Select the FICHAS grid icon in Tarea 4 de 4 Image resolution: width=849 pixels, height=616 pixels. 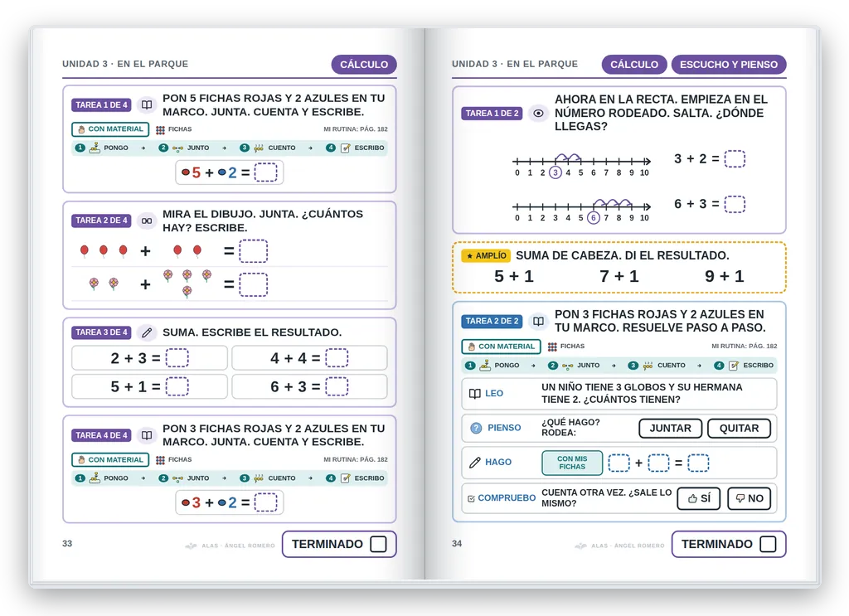click(160, 460)
